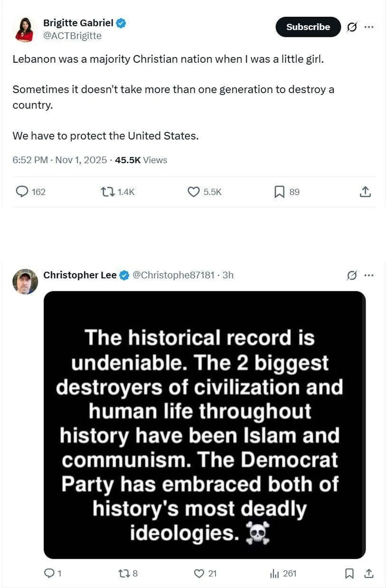Viewport: 386px width, 588px height.
Task: Open the 45.5K Views analytics
Action: [141, 160]
